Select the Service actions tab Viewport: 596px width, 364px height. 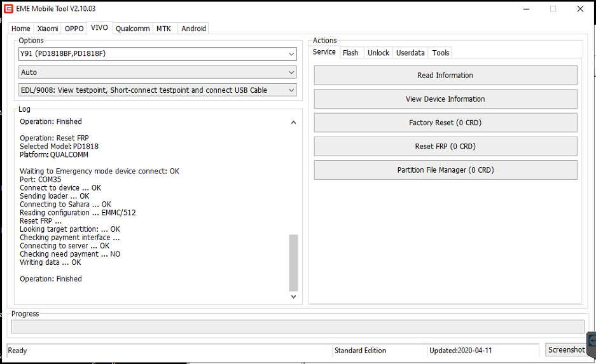click(324, 52)
